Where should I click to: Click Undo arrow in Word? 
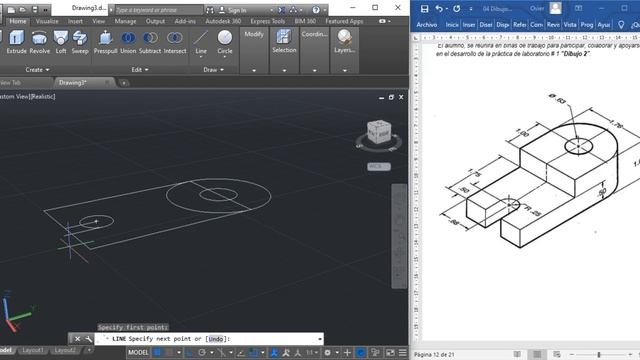pos(439,9)
